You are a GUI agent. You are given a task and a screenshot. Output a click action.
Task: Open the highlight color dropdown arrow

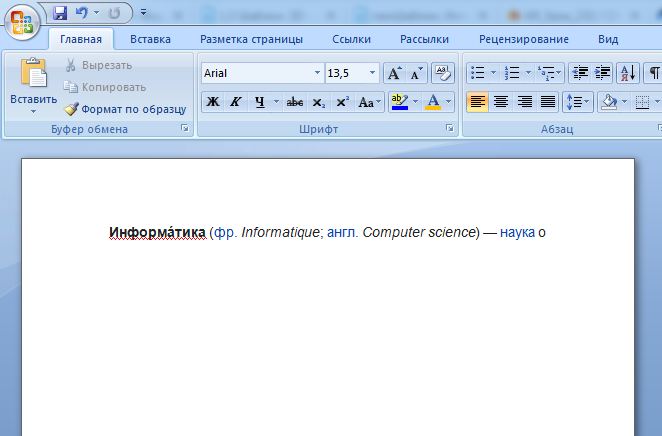tap(415, 102)
